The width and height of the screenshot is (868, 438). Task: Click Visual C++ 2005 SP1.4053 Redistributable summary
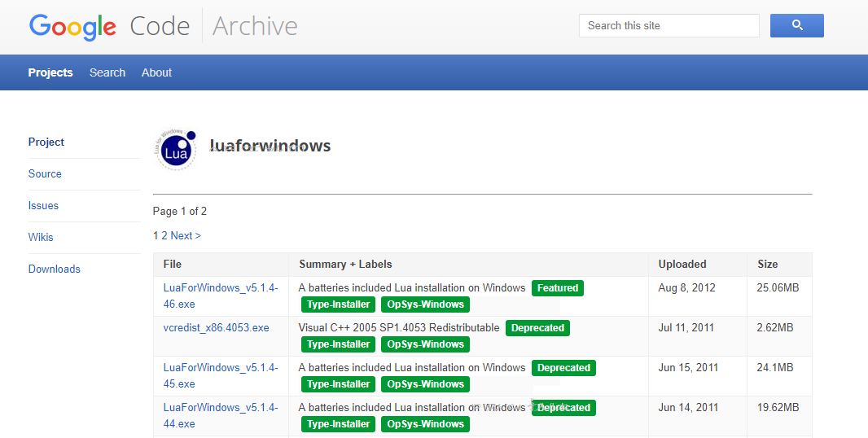[x=398, y=328]
